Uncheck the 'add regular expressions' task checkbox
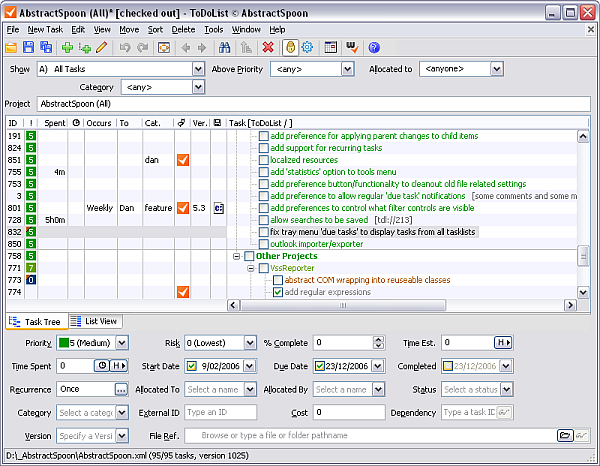The width and height of the screenshot is (600, 466). (278, 292)
